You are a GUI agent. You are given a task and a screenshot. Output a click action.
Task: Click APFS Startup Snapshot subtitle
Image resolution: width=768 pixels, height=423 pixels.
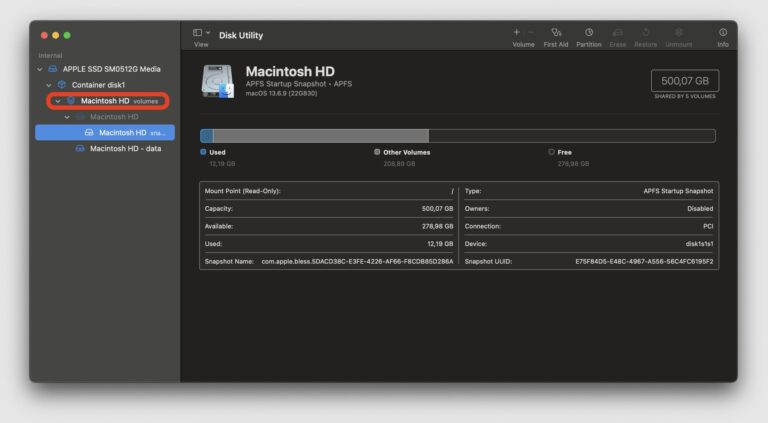[299, 84]
